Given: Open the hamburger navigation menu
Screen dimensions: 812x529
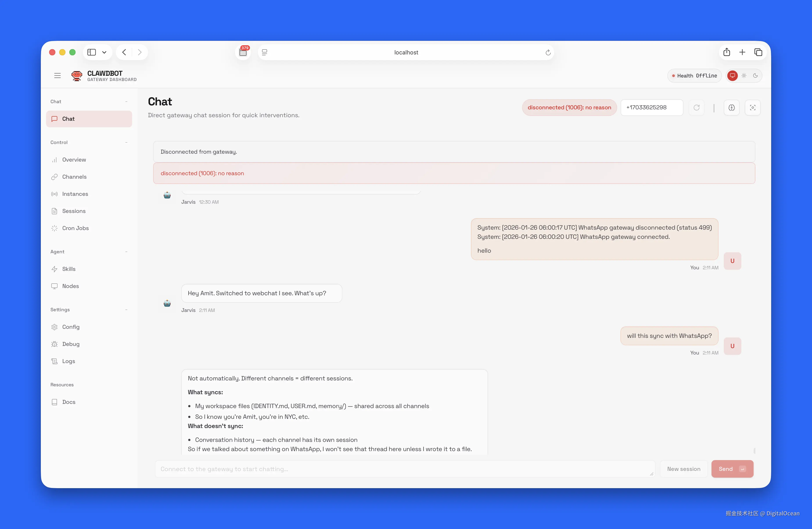Looking at the screenshot, I should click(x=57, y=76).
